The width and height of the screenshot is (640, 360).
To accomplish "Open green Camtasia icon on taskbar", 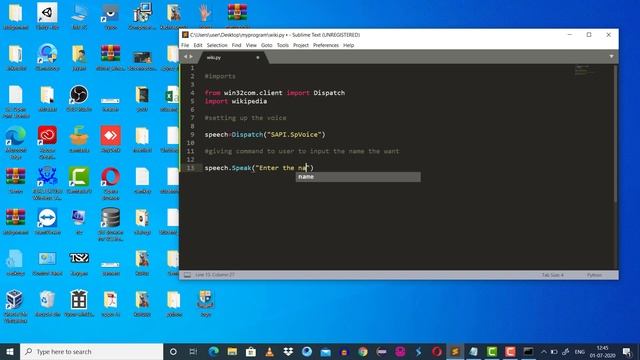I will 492,351.
